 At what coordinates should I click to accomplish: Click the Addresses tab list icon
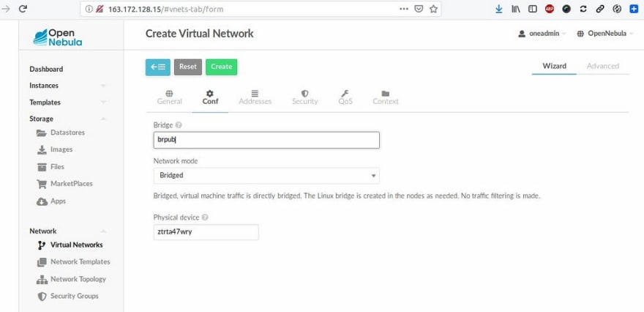click(255, 94)
